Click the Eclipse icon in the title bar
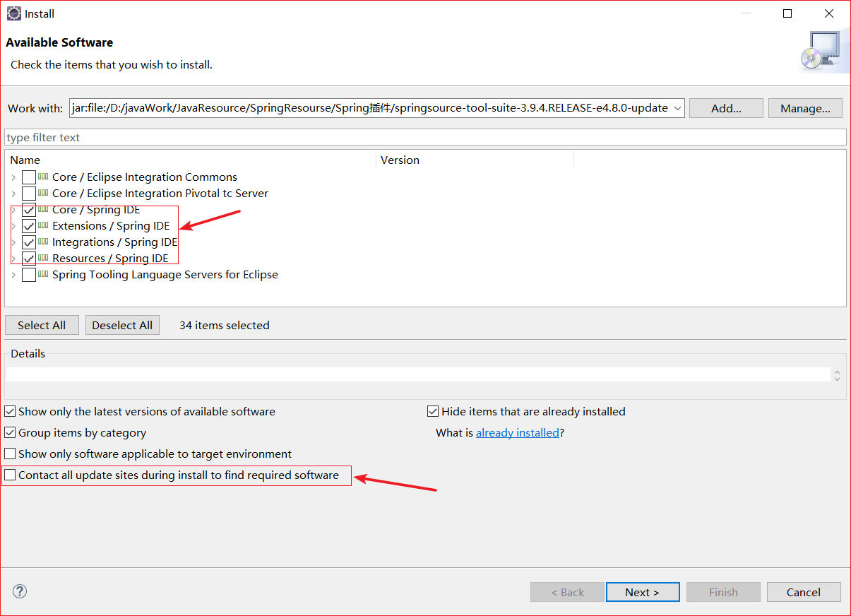 (x=14, y=13)
